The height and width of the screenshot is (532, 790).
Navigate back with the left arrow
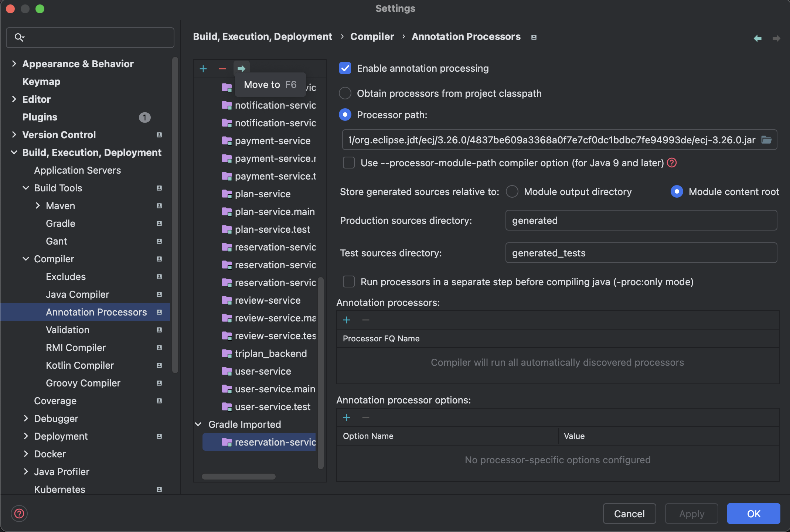tap(757, 38)
